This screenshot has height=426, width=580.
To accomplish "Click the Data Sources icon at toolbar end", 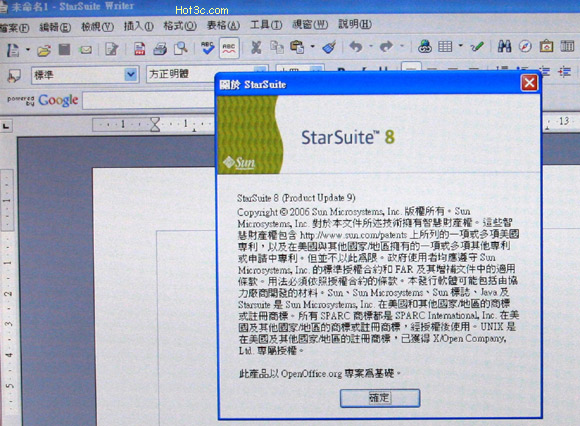I will [x=567, y=46].
